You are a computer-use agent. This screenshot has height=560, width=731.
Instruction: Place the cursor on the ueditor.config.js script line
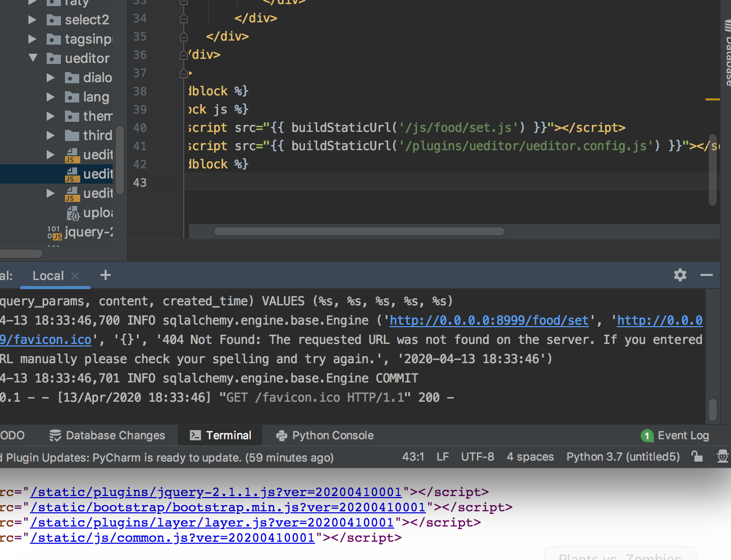point(454,146)
